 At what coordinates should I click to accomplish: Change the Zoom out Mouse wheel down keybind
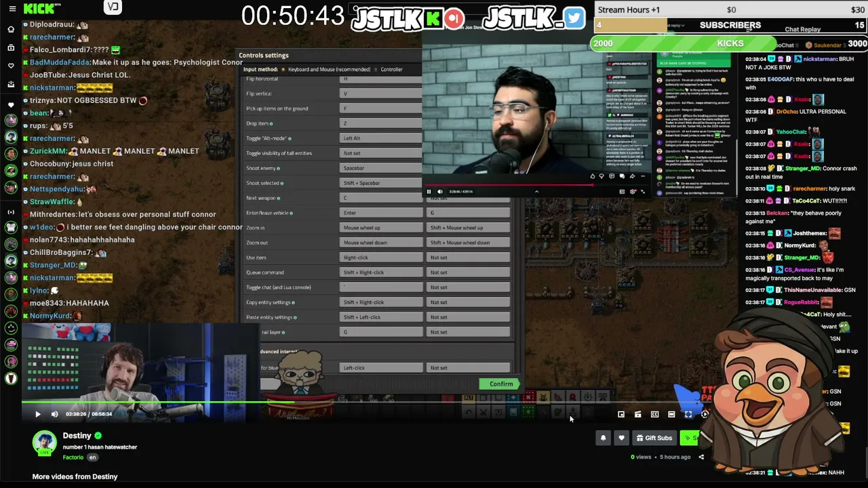(380, 243)
